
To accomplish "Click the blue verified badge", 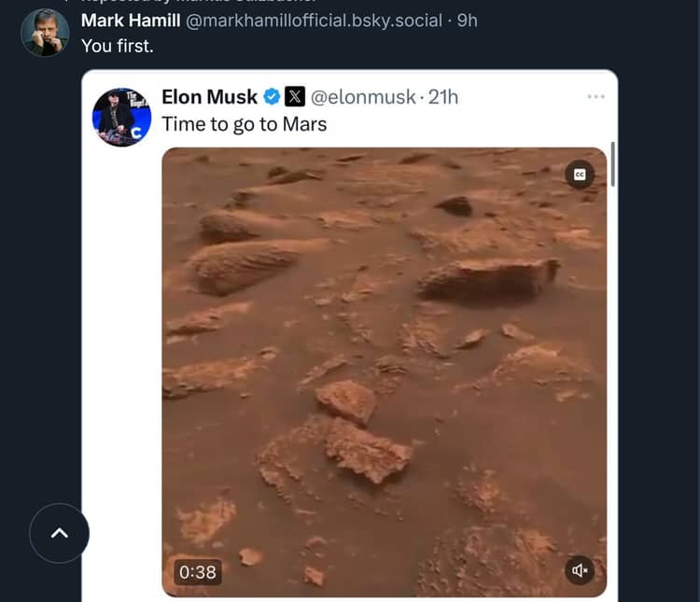I will point(272,97).
